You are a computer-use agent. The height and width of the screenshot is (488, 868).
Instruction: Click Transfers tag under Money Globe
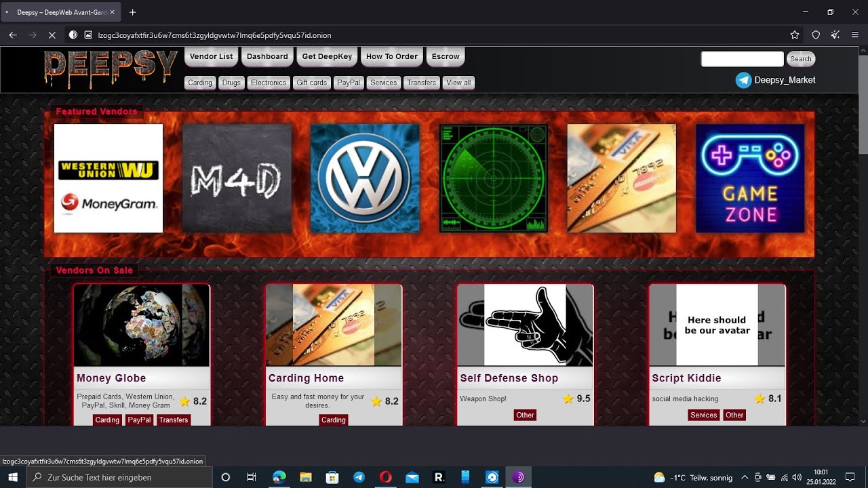pos(174,420)
